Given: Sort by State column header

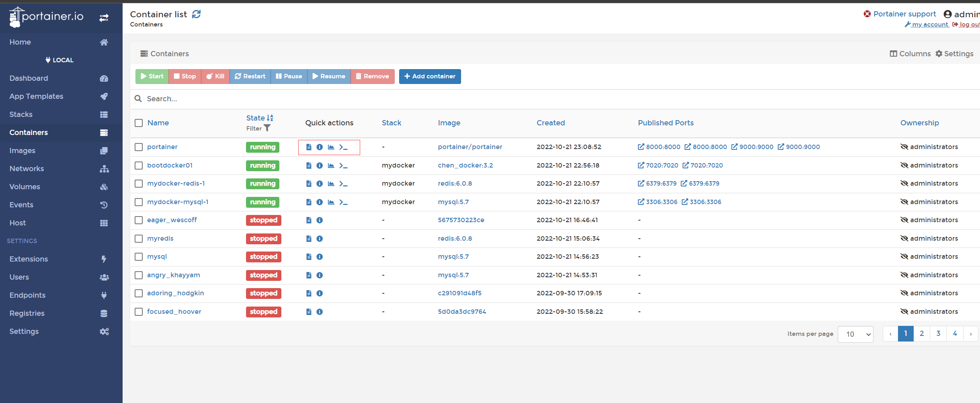Looking at the screenshot, I should tap(260, 118).
